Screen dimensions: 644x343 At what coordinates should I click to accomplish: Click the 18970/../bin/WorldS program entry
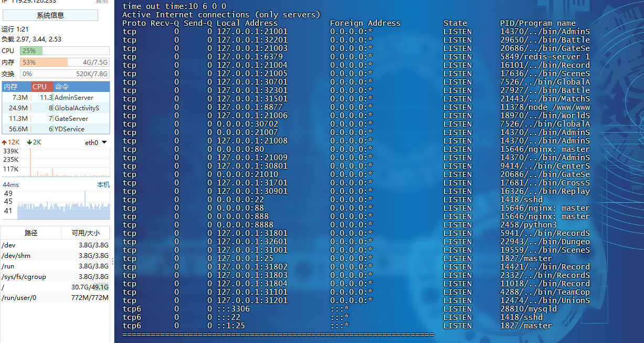click(x=545, y=116)
